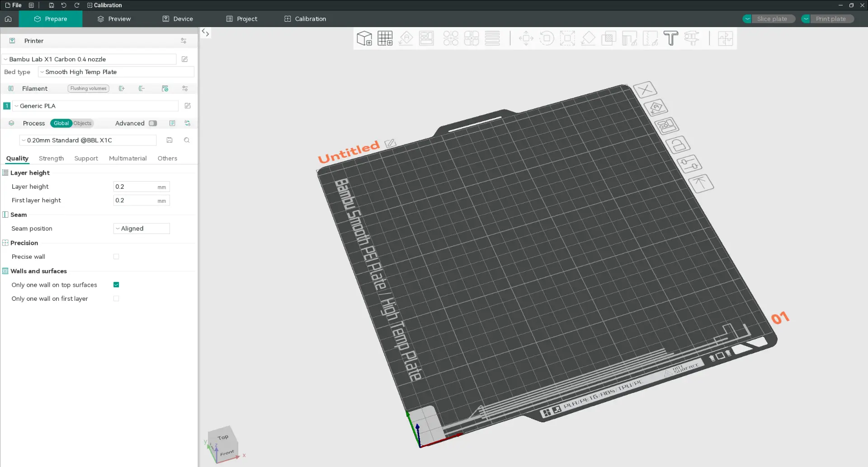The width and height of the screenshot is (868, 467).
Task: Open the Preview tab
Action: coord(114,19)
